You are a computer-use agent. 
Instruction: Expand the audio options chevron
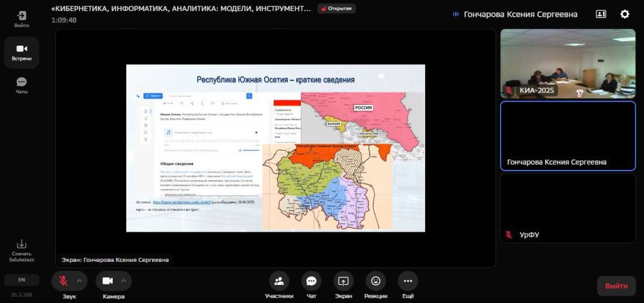point(80,281)
